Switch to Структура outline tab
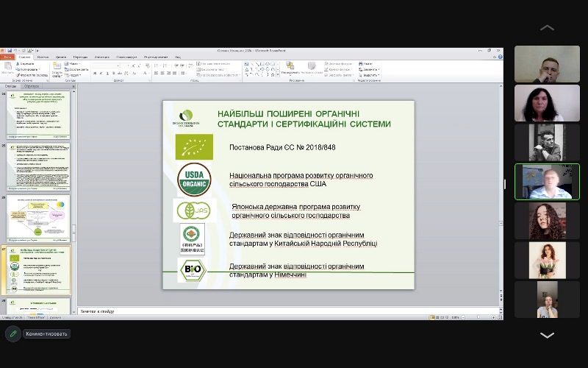This screenshot has width=588, height=368. (32, 86)
